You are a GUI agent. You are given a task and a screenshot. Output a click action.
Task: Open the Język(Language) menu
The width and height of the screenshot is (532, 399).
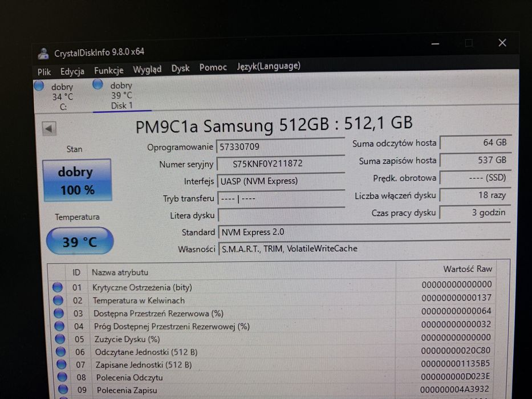click(269, 66)
